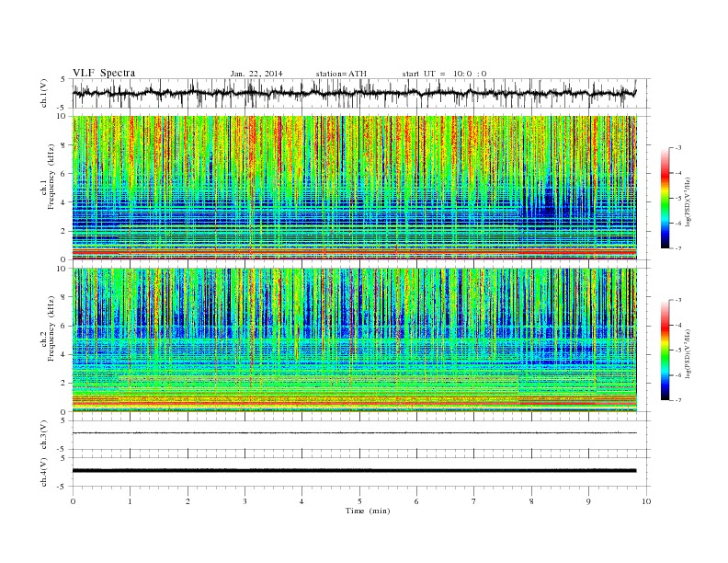The image size is (728, 563).
Task: Click the "2" frequency tick of ch.1 spectrogram
Action: [64, 231]
